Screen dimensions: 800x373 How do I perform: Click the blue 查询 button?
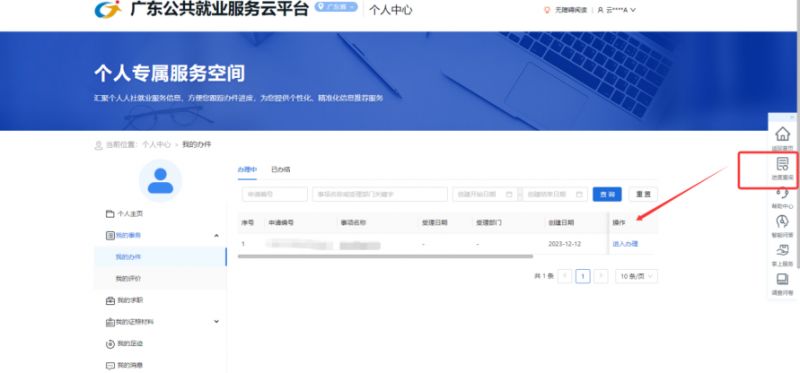[x=607, y=194]
